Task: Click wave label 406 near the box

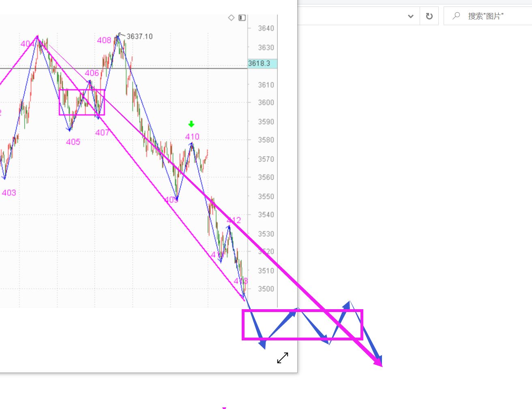Action: click(x=92, y=73)
